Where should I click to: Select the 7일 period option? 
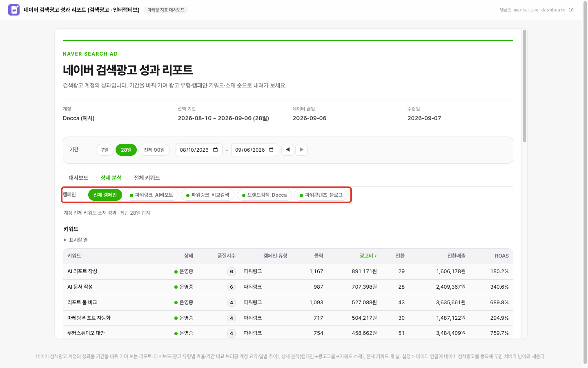105,150
